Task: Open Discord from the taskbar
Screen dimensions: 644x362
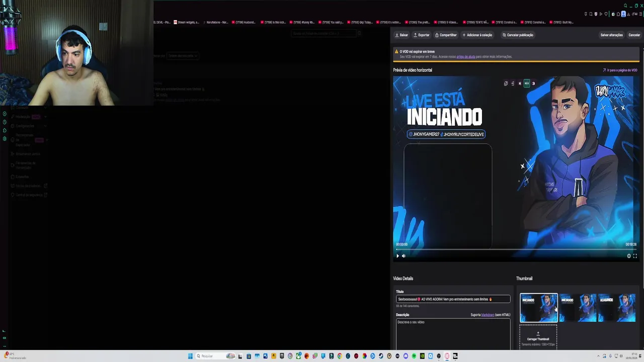Action: click(x=406, y=356)
